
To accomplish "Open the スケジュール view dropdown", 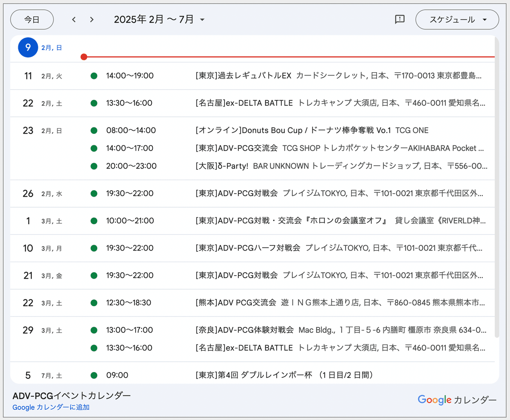I will (x=457, y=20).
